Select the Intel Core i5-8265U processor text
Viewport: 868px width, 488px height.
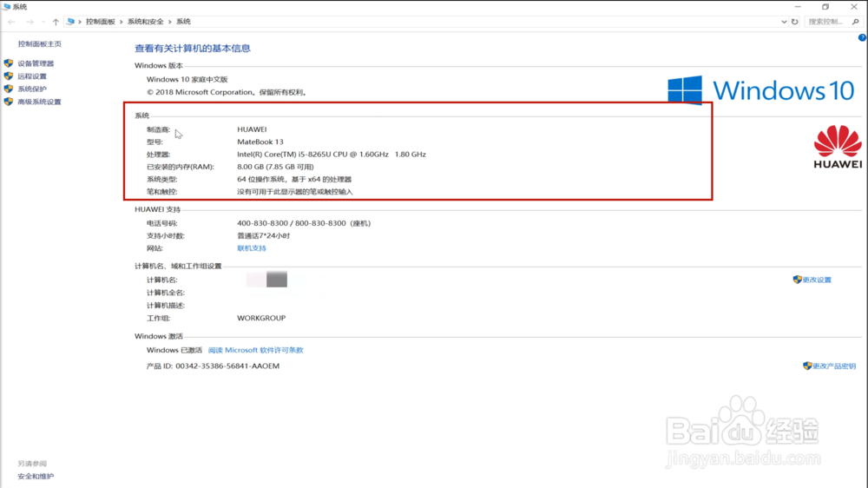332,155
